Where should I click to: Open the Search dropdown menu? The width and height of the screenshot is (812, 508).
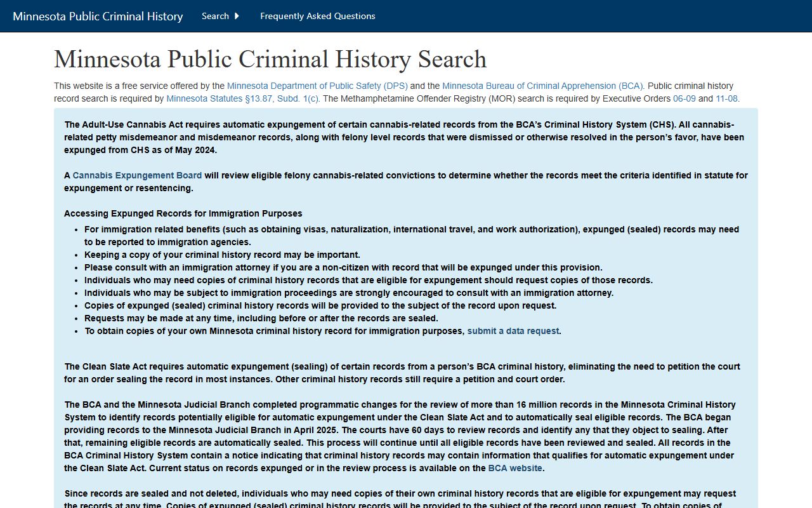[x=220, y=16]
